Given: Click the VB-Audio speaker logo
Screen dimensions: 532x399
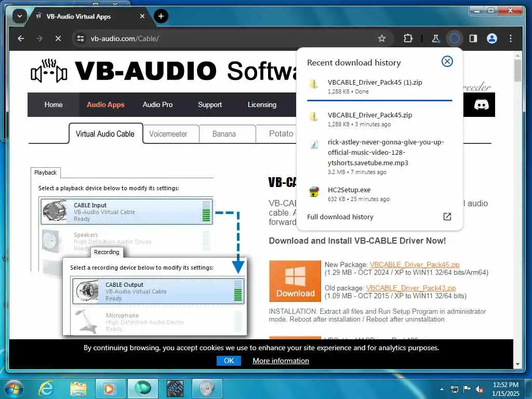Looking at the screenshot, I should 48,71.
